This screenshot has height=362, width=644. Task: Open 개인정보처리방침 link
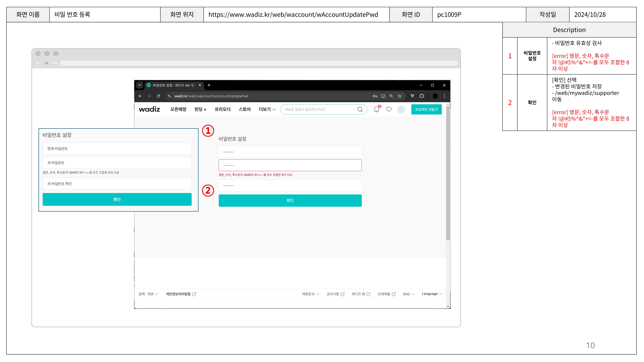click(x=180, y=294)
